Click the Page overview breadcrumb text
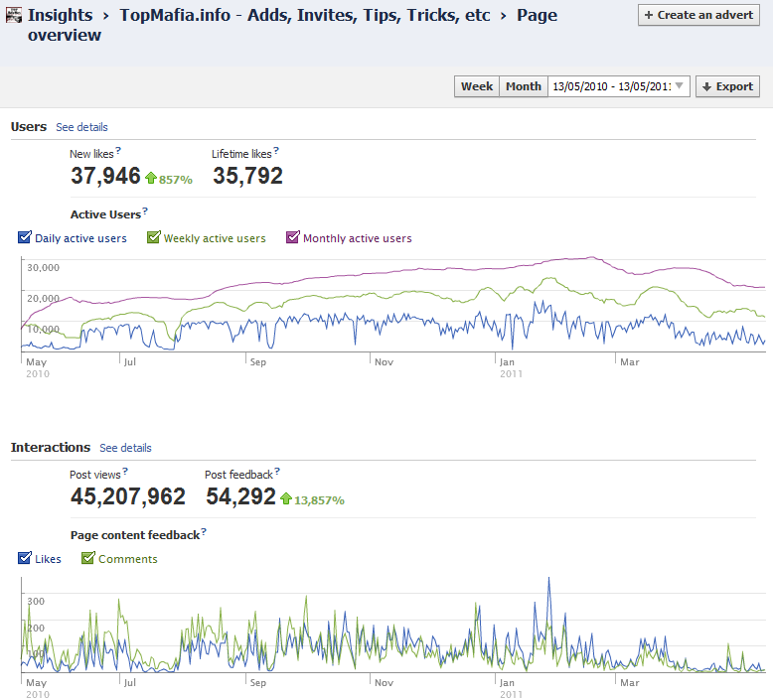 tap(293, 25)
